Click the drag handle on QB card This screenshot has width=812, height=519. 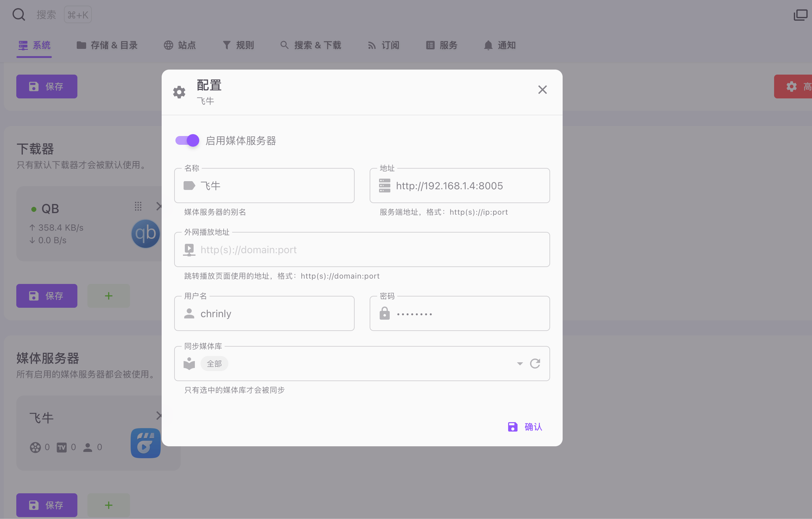click(x=138, y=206)
